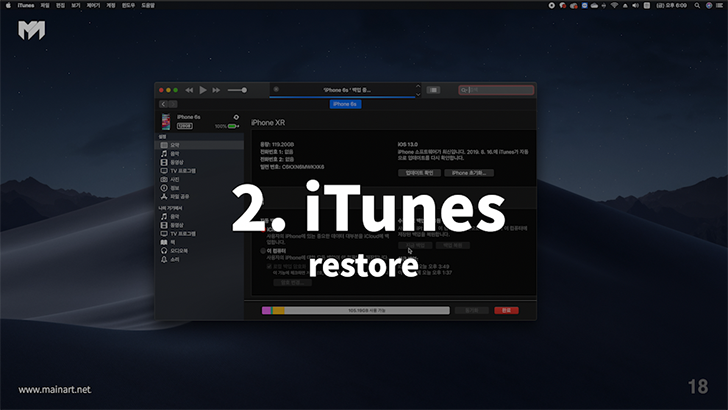
Task: Click the greyed Sync button at bottom
Action: click(472, 310)
